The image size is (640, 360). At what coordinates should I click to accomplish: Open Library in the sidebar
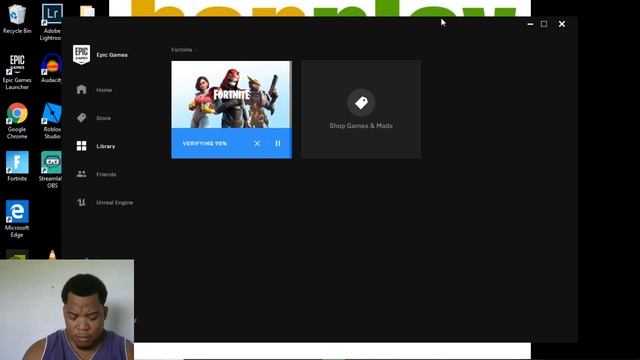pyautogui.click(x=106, y=146)
